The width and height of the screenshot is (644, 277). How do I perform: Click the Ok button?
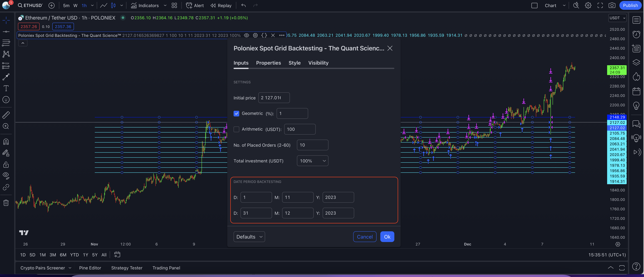(x=387, y=237)
